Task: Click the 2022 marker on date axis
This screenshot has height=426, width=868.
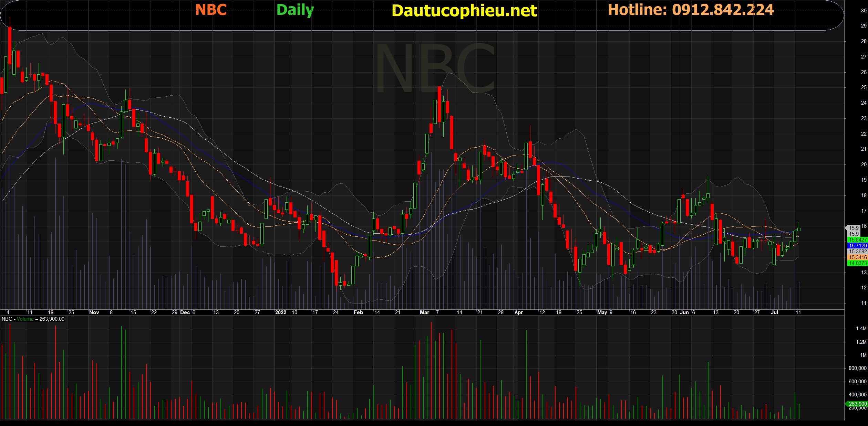Action: pos(280,312)
